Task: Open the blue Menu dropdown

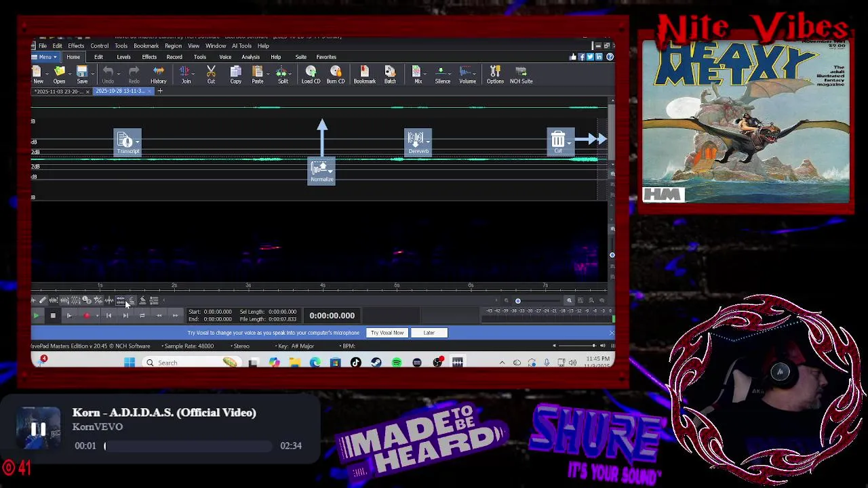Action: [45, 57]
